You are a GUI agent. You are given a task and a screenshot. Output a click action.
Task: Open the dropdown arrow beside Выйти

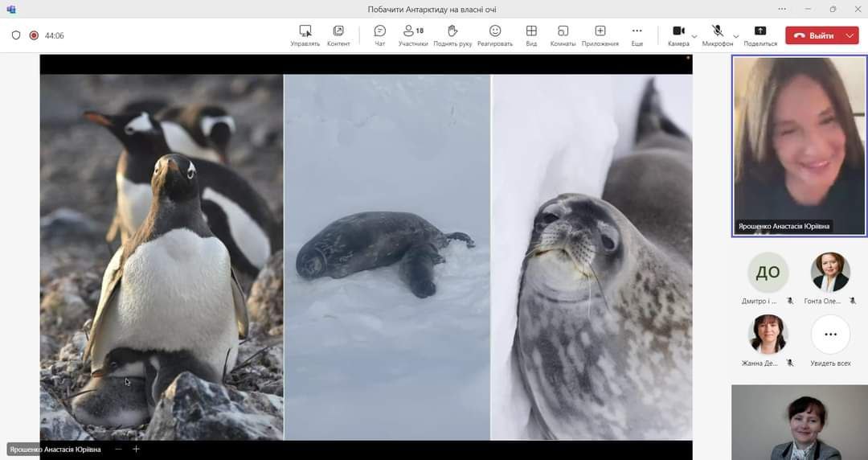pos(850,35)
